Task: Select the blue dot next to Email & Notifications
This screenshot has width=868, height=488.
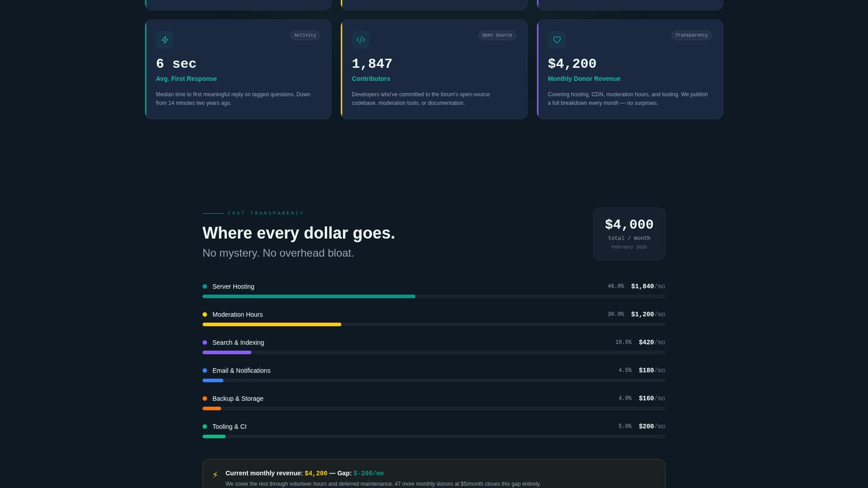Action: point(205,370)
